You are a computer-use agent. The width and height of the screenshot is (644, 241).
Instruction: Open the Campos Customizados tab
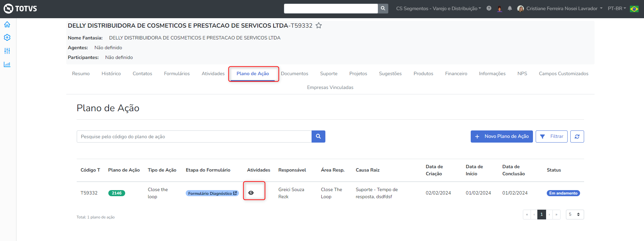tap(564, 73)
